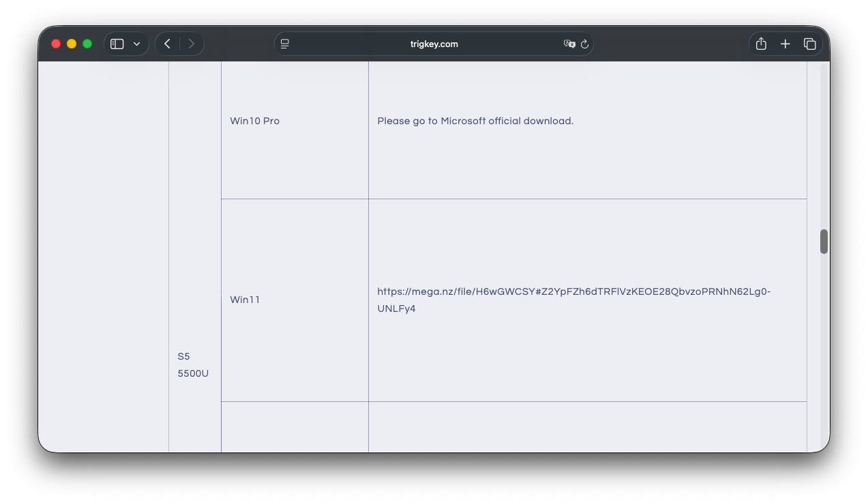Show the tab overview
The width and height of the screenshot is (868, 503).
pyautogui.click(x=810, y=44)
